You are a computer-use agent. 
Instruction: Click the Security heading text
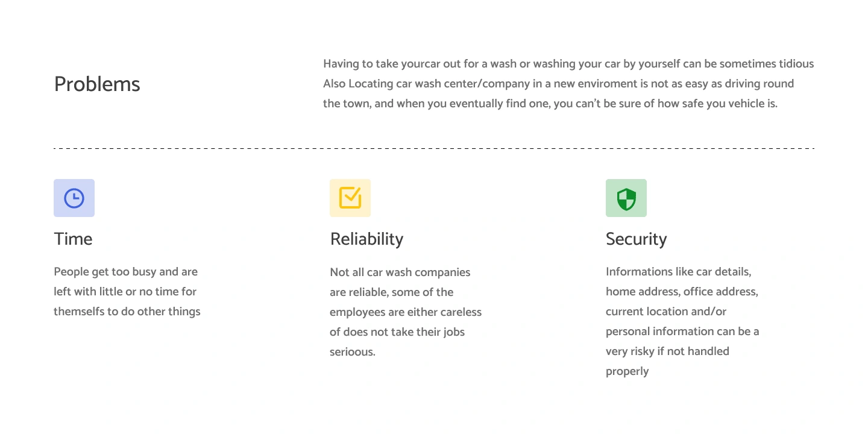click(636, 239)
